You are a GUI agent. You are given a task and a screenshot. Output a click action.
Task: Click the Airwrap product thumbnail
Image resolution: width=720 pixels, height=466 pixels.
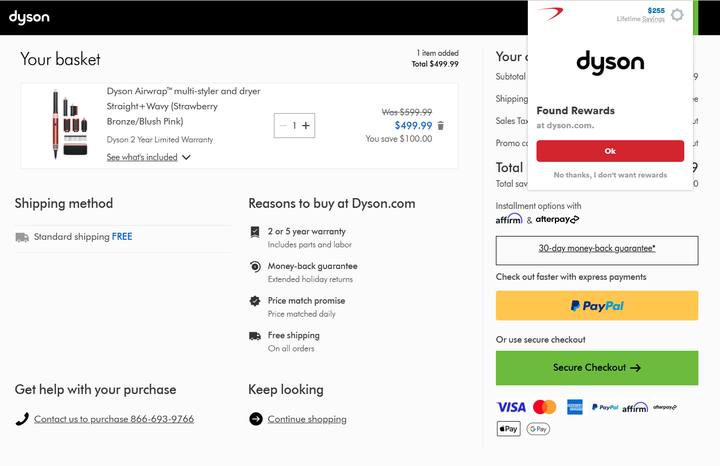(x=69, y=124)
